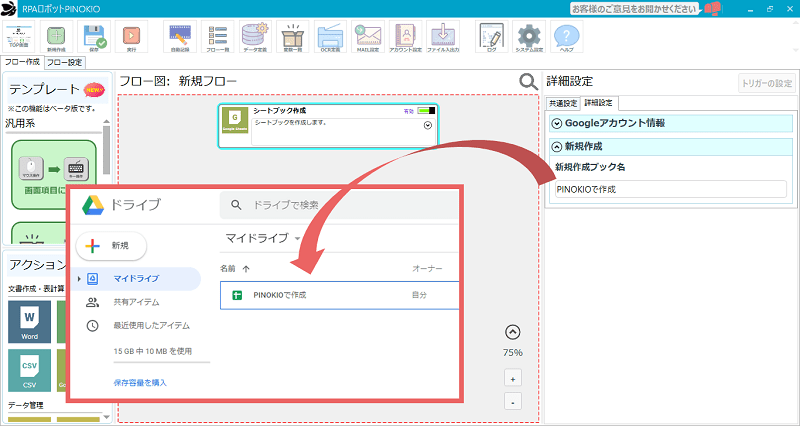
Task: Select the Word action icon
Action: (x=30, y=321)
